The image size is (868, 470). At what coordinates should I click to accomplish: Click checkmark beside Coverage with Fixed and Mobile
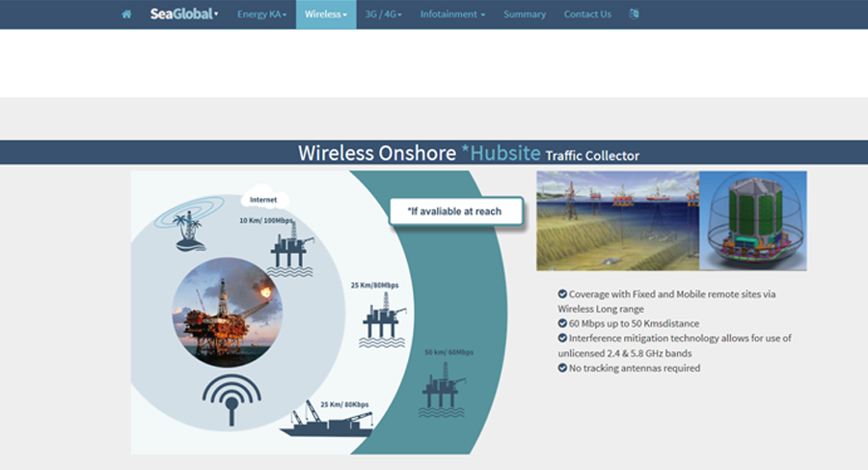click(562, 294)
